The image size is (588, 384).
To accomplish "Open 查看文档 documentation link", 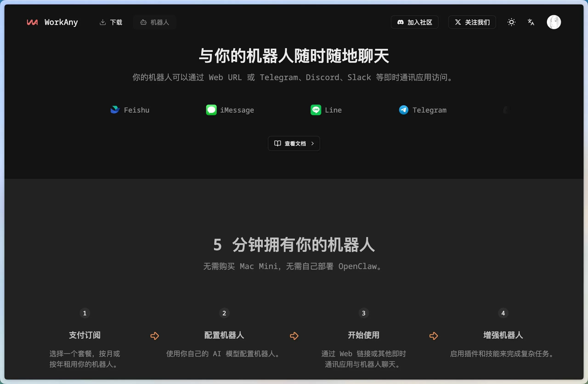I will 294,143.
